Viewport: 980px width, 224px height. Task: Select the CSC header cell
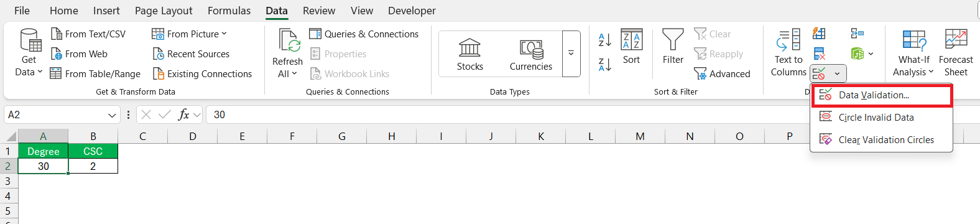pyautogui.click(x=93, y=151)
